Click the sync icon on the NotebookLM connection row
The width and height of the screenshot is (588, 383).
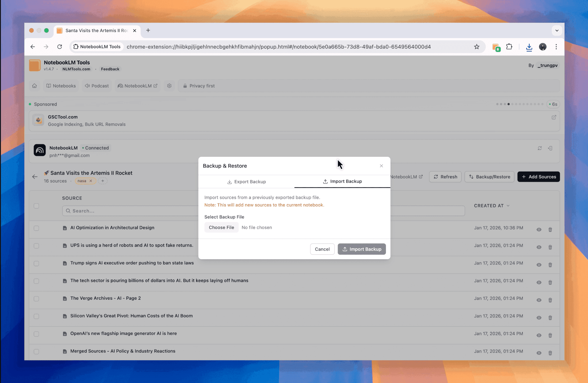pos(540,148)
